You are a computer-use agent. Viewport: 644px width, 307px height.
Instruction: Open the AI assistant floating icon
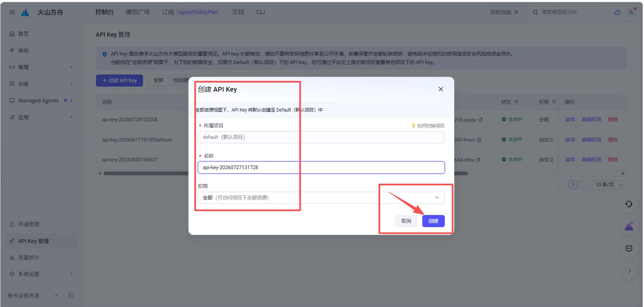[629, 226]
